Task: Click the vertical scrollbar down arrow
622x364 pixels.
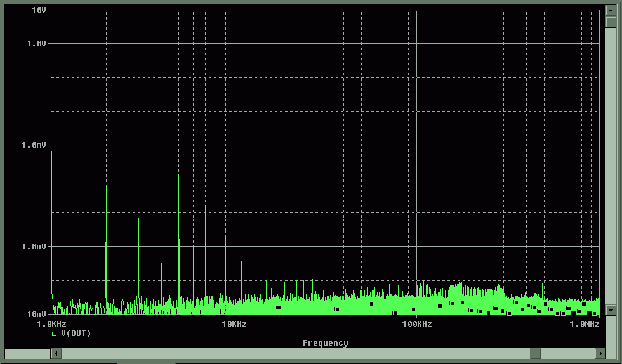Action: pos(611,310)
